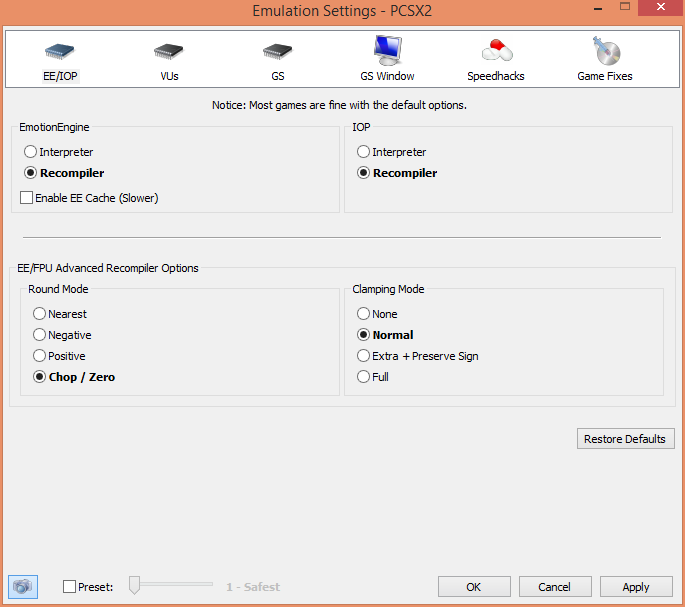Set Clamping Mode to None
The width and height of the screenshot is (685, 607).
tap(377, 314)
